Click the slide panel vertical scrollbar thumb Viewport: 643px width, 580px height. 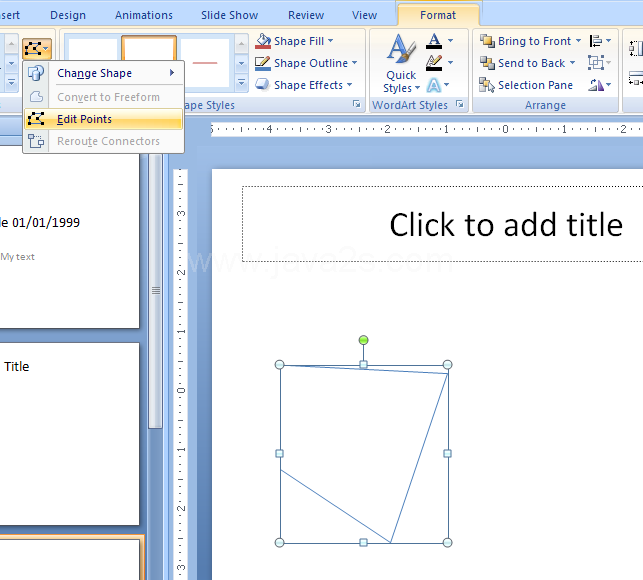155,290
